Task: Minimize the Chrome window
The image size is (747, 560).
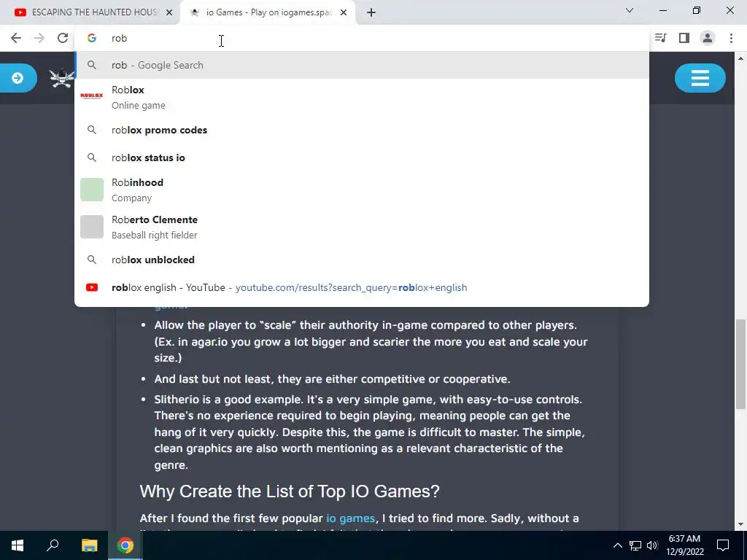Action: coord(663,10)
